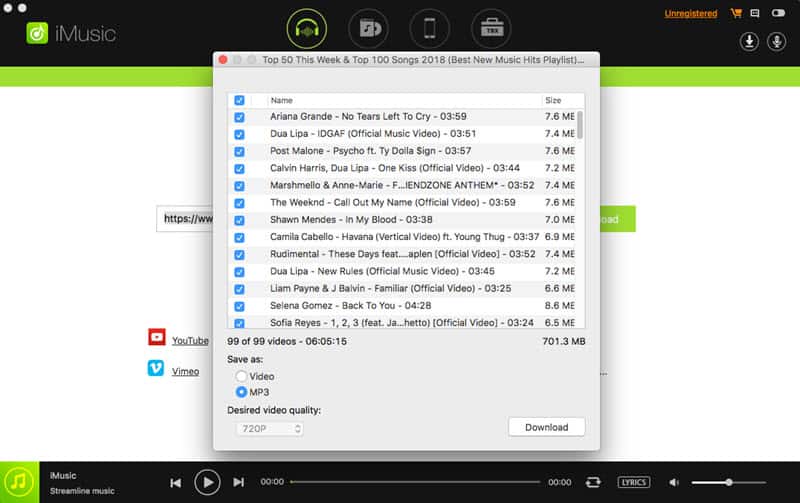
Task: Mute the volume speaker icon
Action: tap(674, 482)
